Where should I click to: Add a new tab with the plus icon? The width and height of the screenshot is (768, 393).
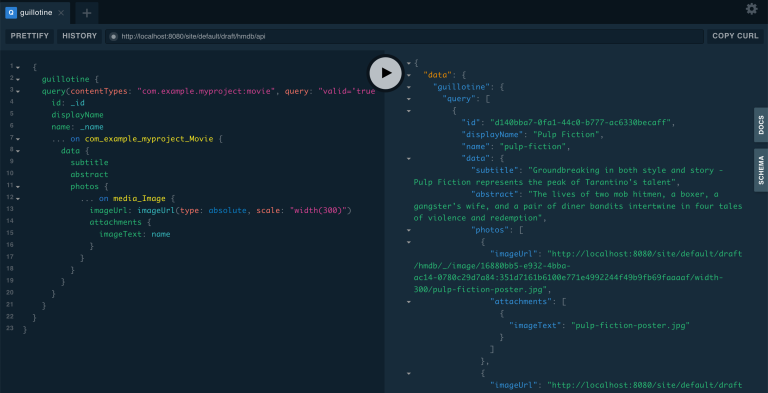click(x=87, y=13)
